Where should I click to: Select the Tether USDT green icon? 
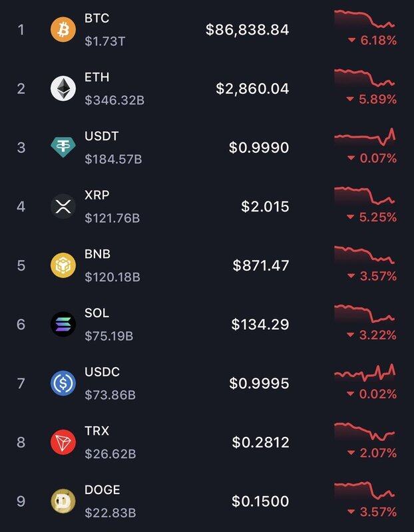63,147
